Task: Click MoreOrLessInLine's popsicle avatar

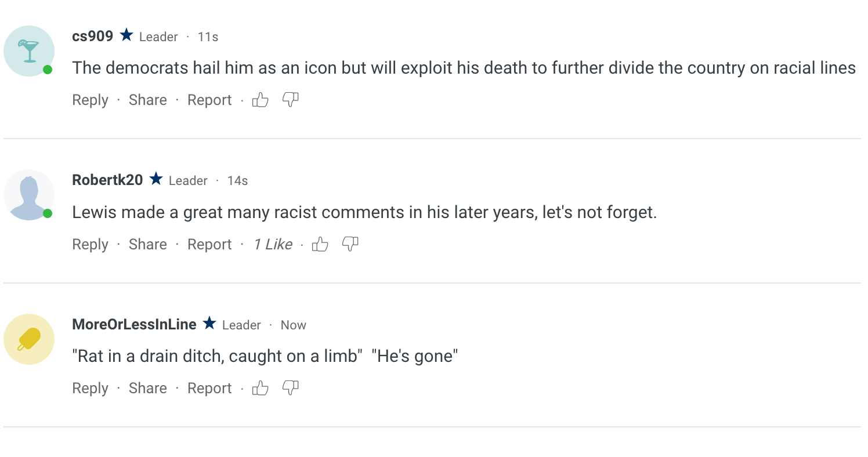Action: click(x=28, y=339)
